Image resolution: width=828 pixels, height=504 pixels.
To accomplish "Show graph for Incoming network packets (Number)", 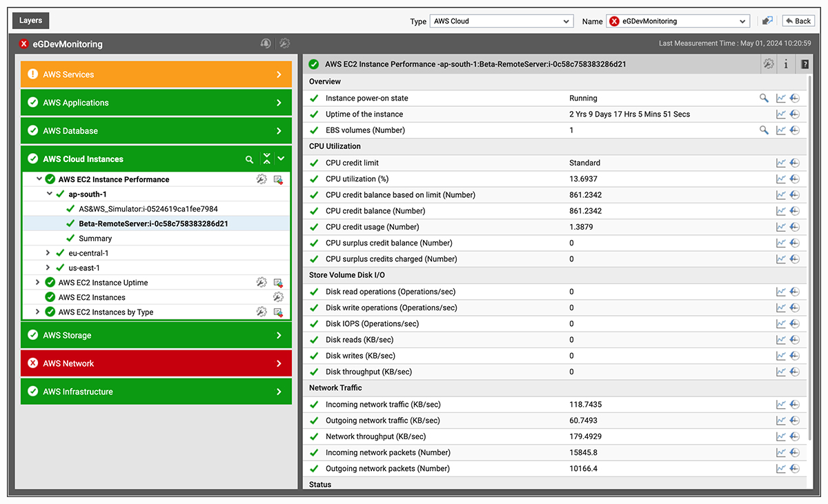I will click(781, 453).
